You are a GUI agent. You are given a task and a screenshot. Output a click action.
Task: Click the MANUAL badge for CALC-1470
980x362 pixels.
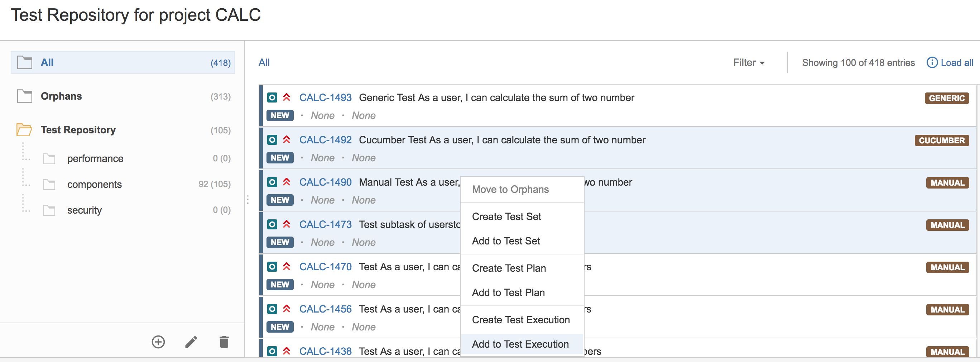pyautogui.click(x=947, y=267)
